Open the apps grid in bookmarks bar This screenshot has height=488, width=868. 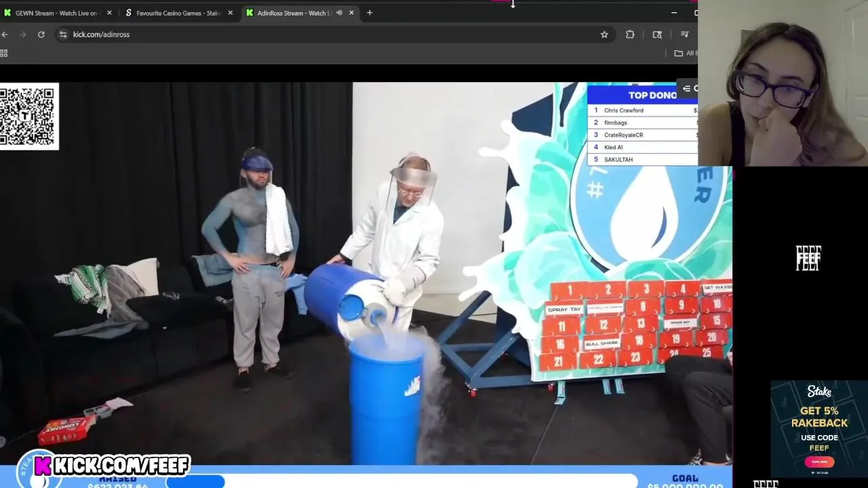(x=4, y=53)
